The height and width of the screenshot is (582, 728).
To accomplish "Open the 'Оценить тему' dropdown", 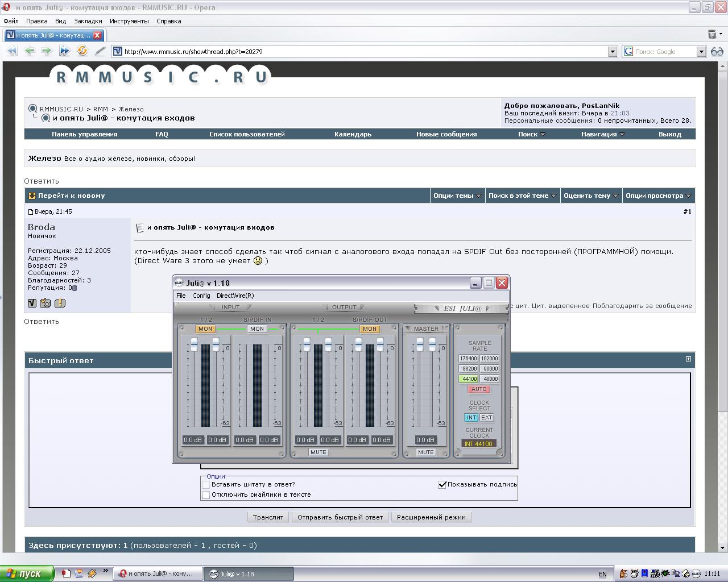I will coord(591,196).
